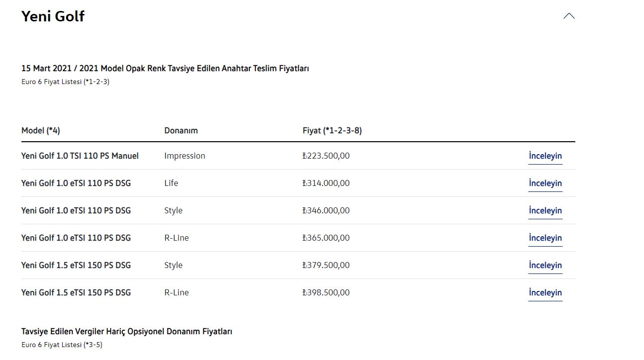
Task: Open İnceleyin link for Life trim
Action: (545, 183)
